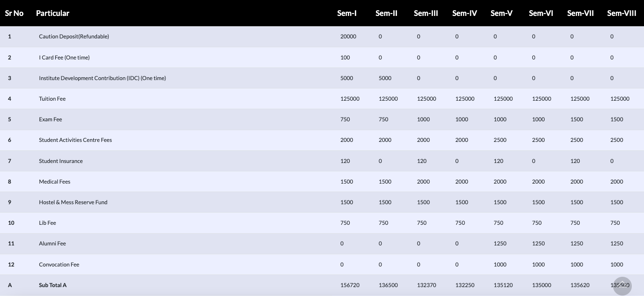Screen dimensions: 644x296
Task: Click the Student Insurance row label
Action: [60, 161]
